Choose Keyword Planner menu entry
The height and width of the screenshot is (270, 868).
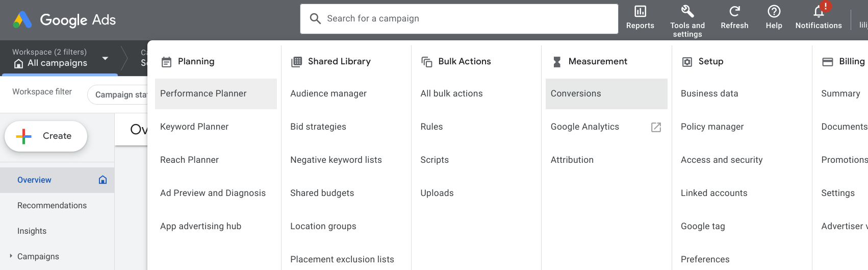click(x=194, y=127)
